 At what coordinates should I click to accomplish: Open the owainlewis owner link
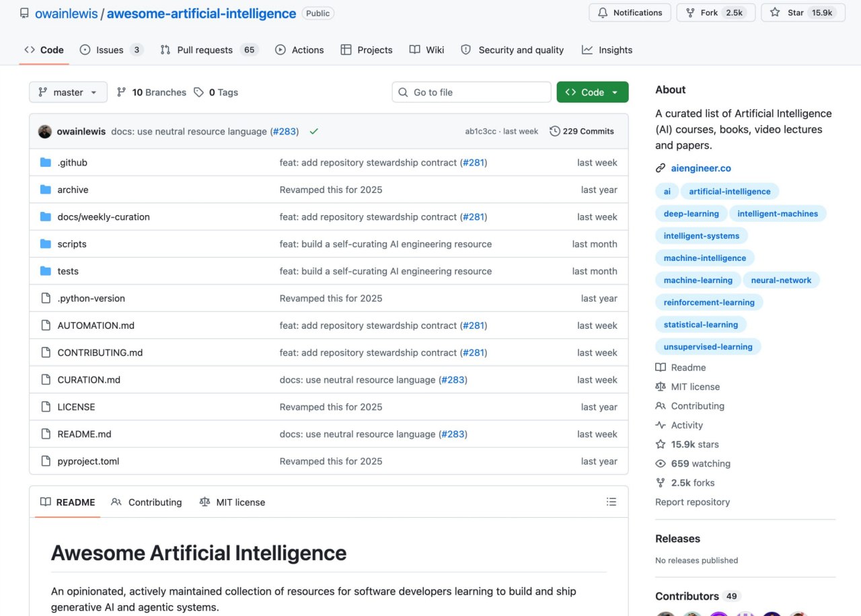(67, 13)
